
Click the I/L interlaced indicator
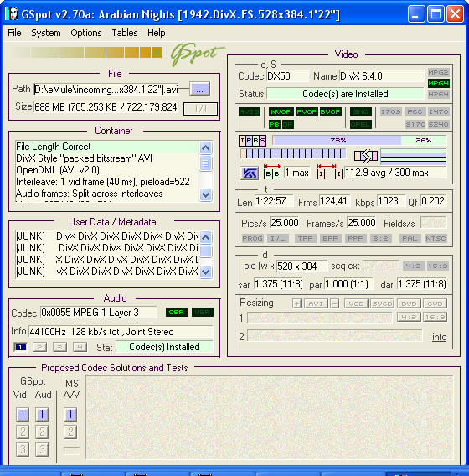pyautogui.click(x=277, y=238)
